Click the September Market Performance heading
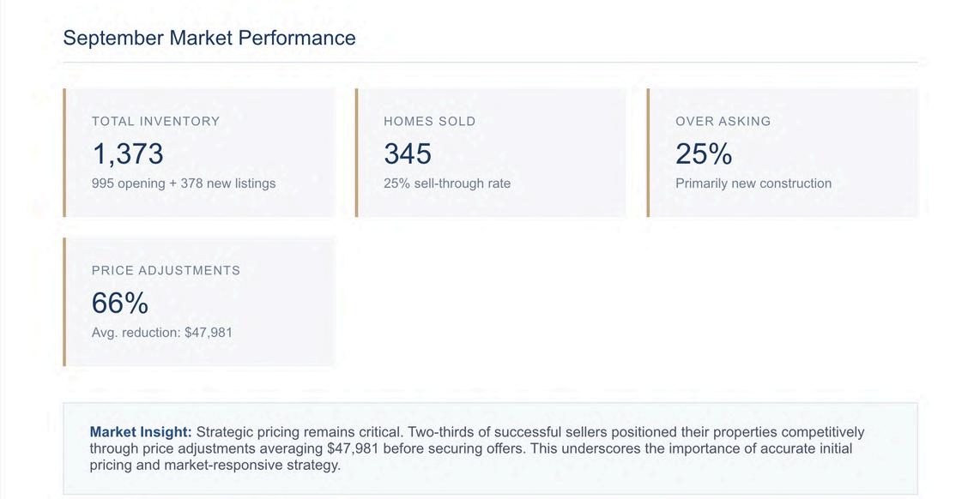 [209, 38]
